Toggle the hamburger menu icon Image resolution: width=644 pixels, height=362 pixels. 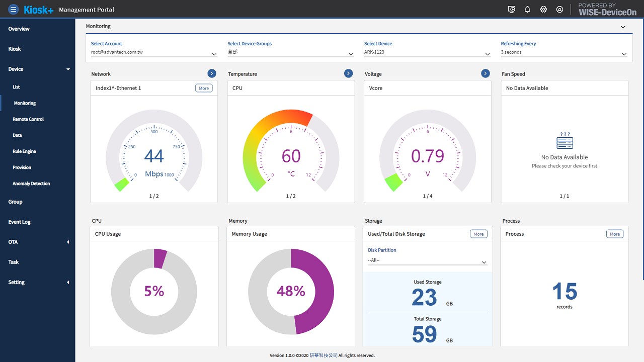[14, 9]
